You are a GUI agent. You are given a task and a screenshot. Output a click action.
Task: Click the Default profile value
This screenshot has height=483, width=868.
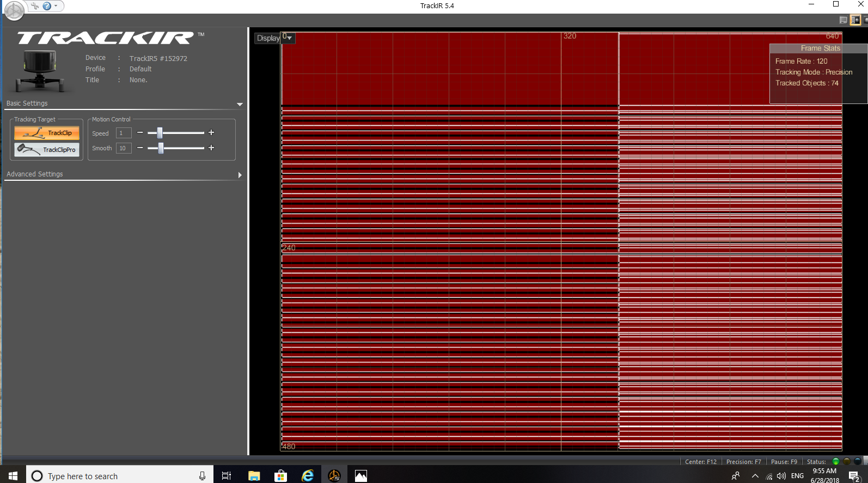(x=140, y=69)
